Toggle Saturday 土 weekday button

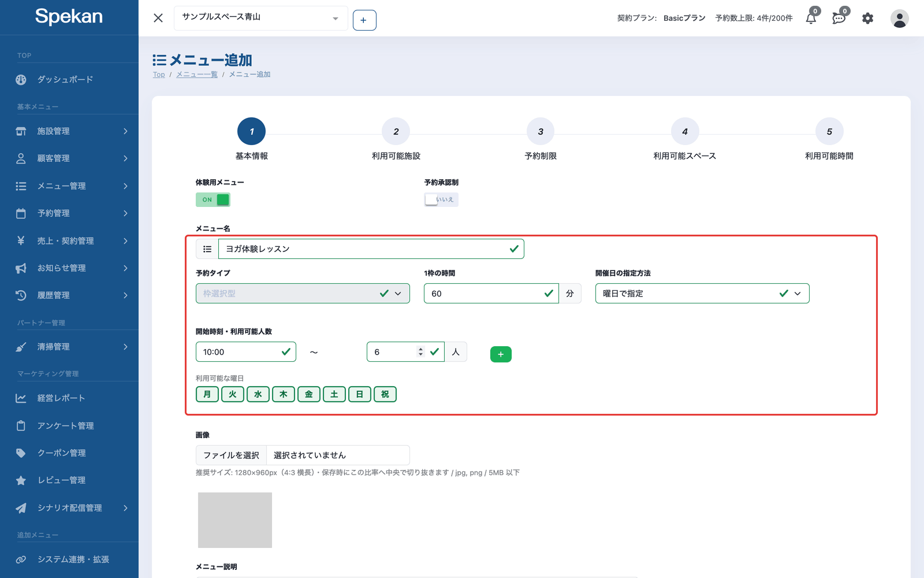click(x=334, y=394)
